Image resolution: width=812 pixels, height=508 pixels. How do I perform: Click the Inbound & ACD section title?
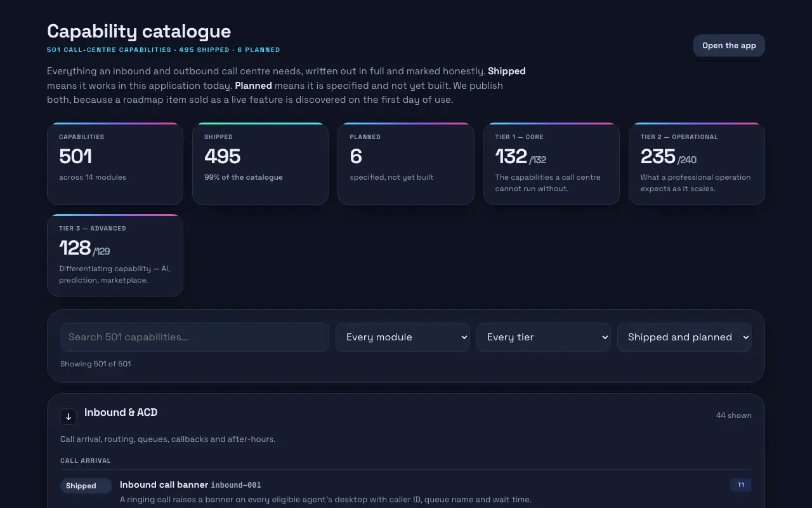click(121, 413)
